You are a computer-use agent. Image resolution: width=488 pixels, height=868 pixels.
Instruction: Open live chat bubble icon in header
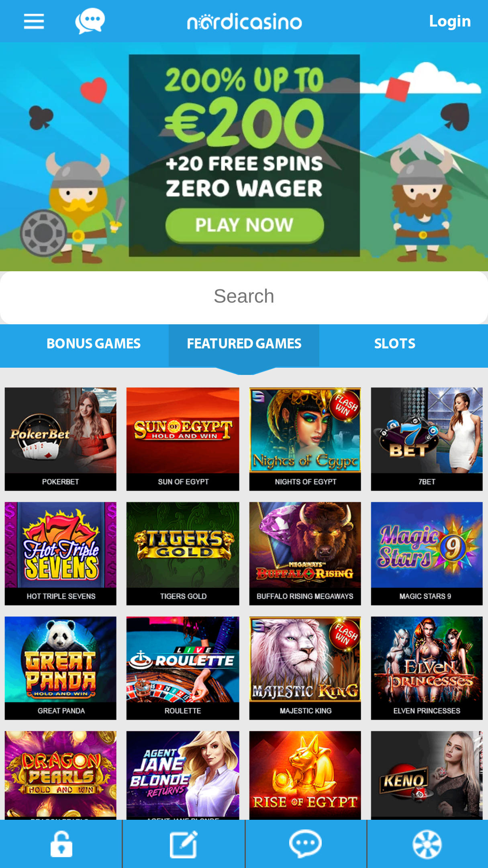[x=90, y=21]
